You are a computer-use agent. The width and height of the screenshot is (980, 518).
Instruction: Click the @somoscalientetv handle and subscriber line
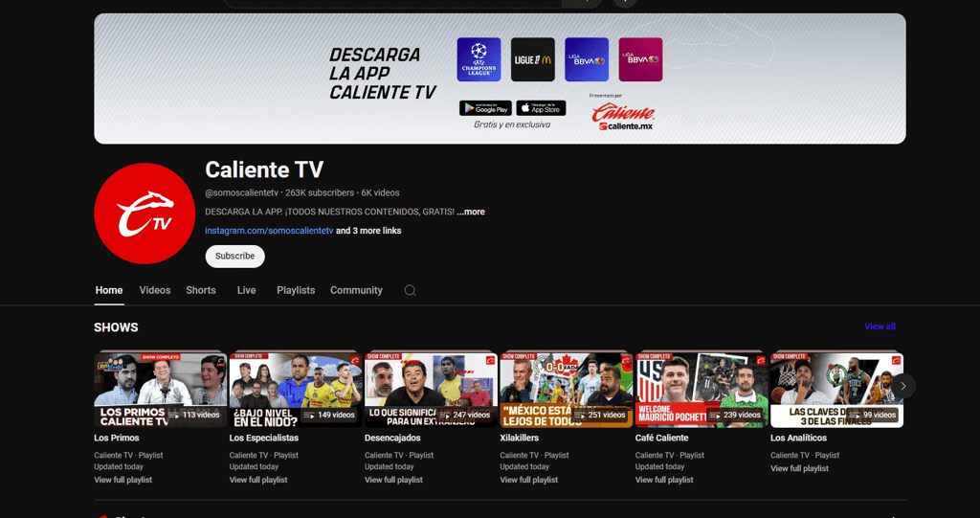[302, 193]
